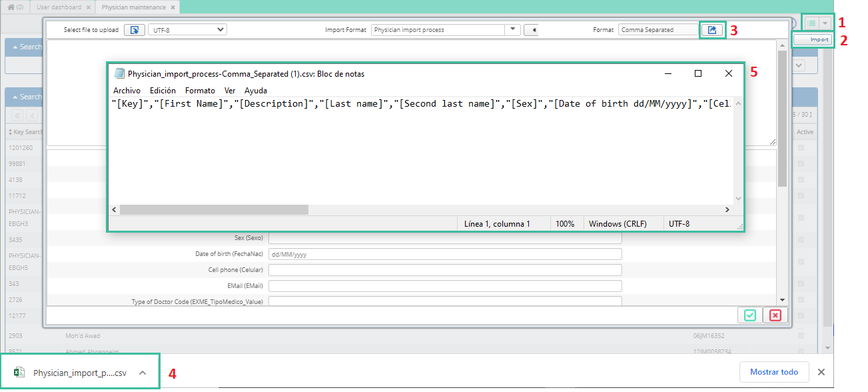Click the left arrow button next to Import Format
The height and width of the screenshot is (392, 868).
[x=532, y=30]
